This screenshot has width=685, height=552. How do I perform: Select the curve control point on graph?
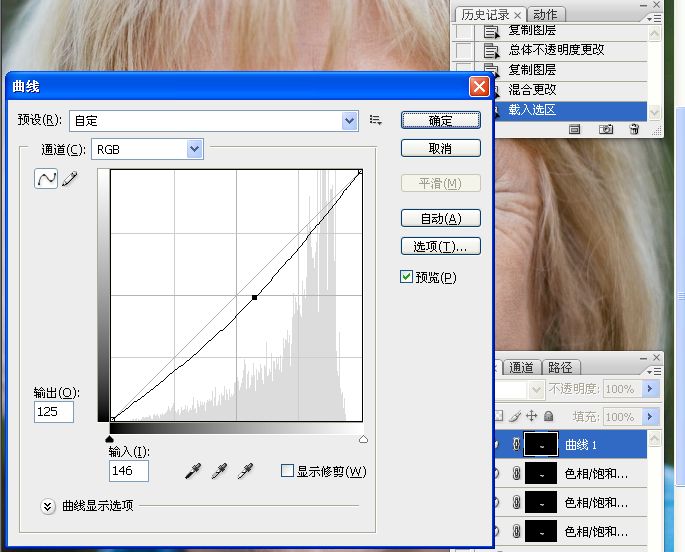click(x=254, y=297)
